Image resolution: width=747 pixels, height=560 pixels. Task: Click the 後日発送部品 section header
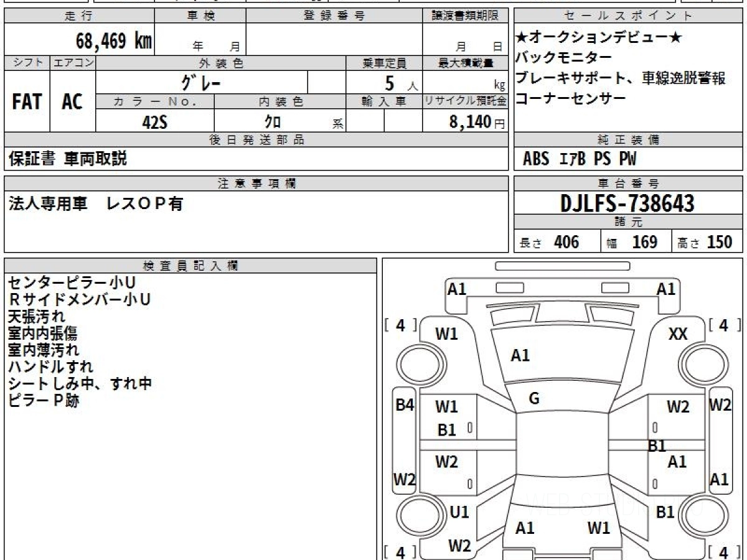tap(256, 140)
